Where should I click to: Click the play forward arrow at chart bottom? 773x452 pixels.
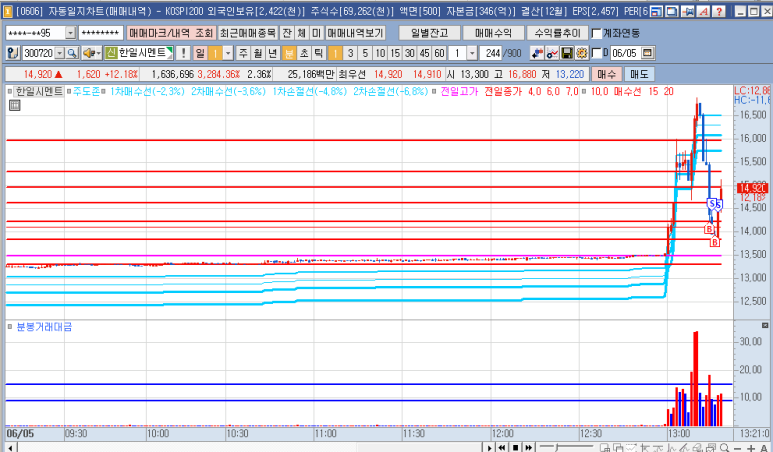click(x=490, y=448)
